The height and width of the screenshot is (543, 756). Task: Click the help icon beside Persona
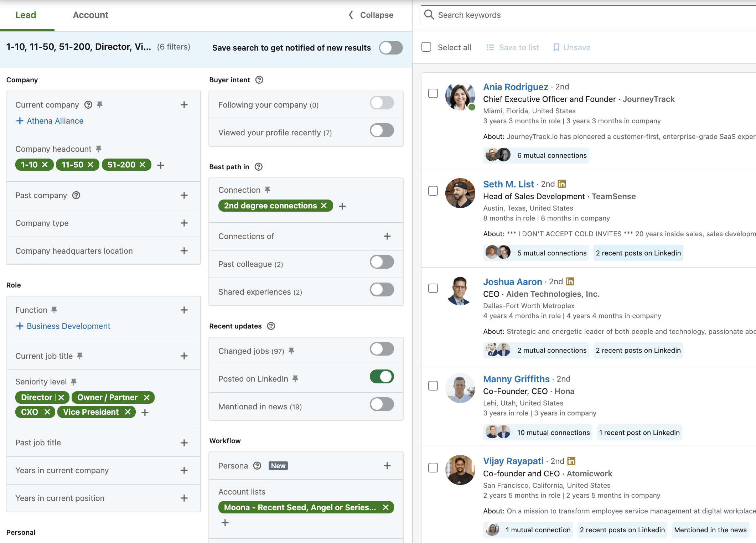[257, 466]
